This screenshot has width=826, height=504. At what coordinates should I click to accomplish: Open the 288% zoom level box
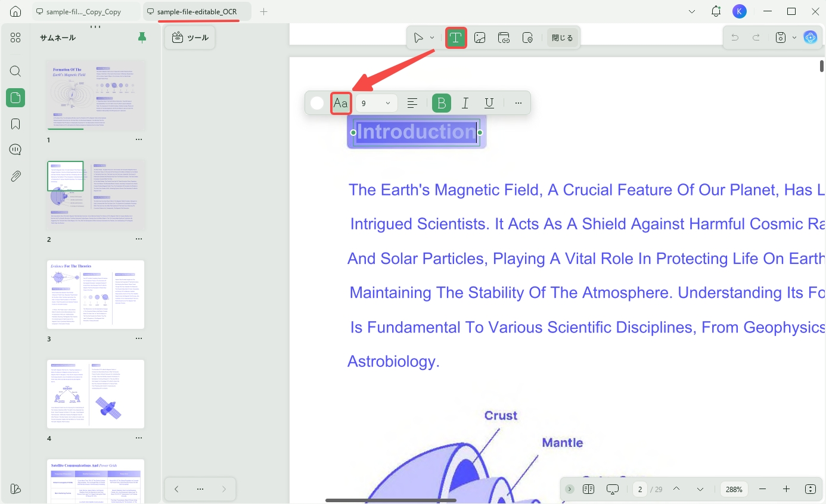(734, 489)
